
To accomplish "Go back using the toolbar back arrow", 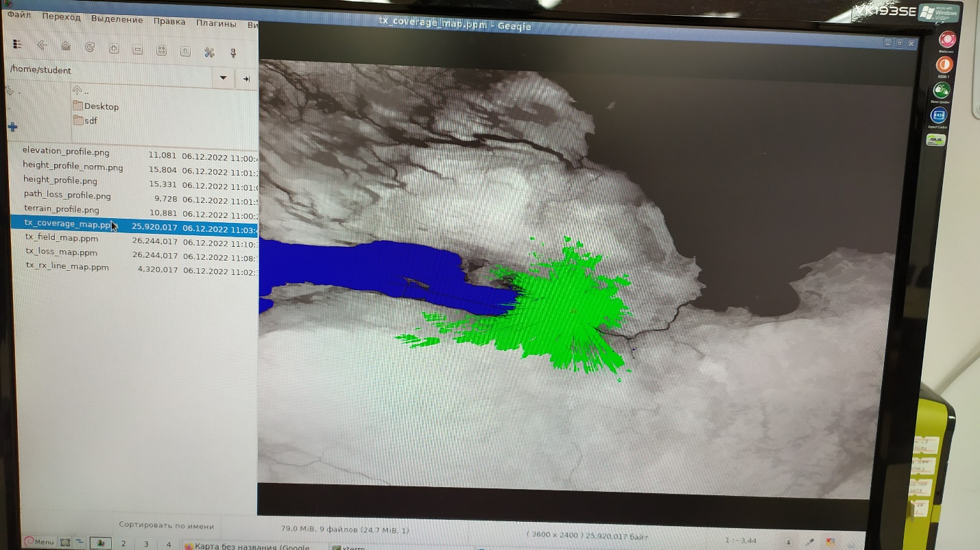I will [41, 46].
